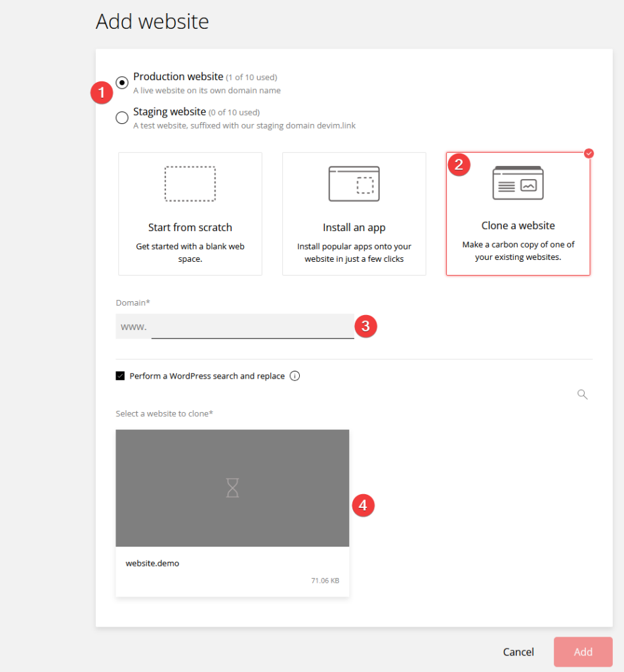Select the Staging website radio button

[122, 118]
